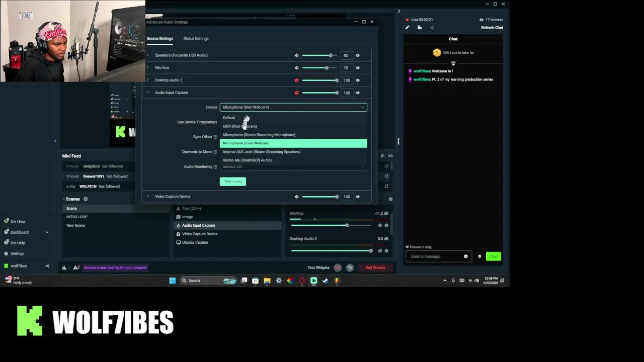Collapse the Audio Input Capture settings row

tap(147, 93)
